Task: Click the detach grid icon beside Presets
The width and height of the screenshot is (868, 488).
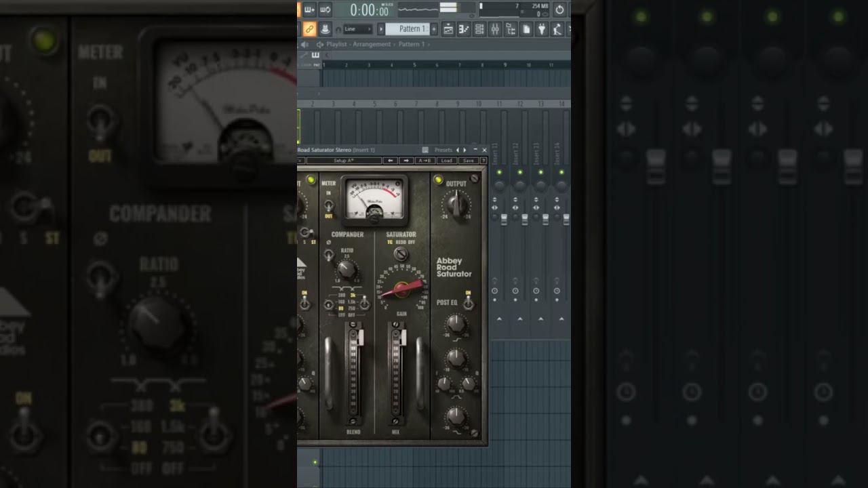Action: [x=425, y=150]
